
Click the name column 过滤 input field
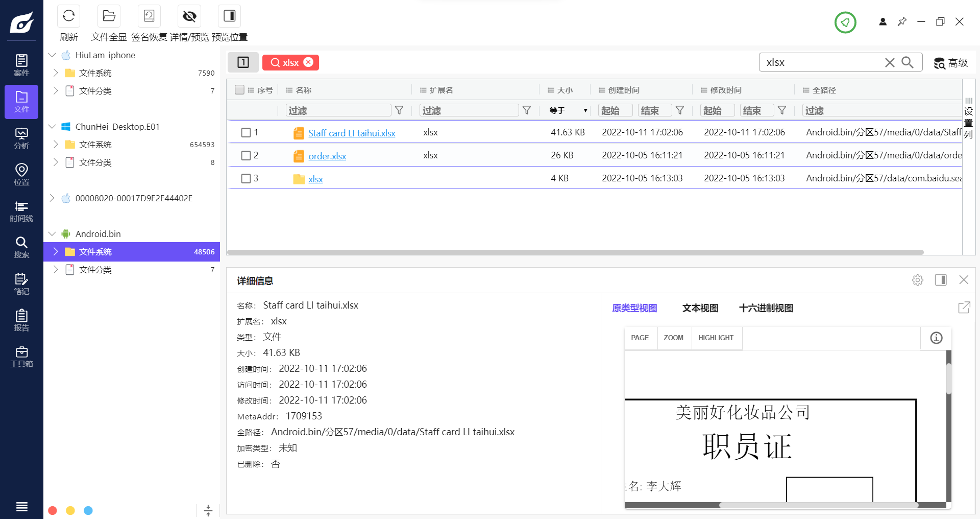pos(339,110)
